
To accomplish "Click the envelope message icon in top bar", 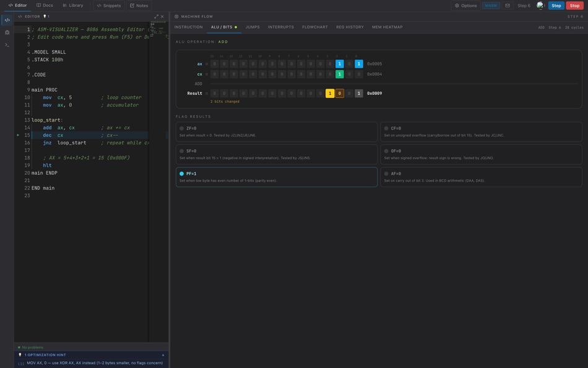I will tap(508, 6).
